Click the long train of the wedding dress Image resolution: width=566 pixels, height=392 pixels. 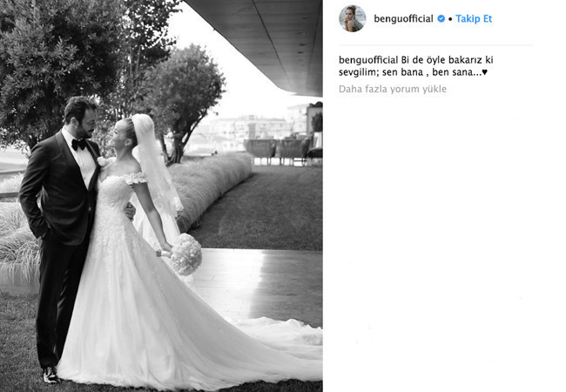[x=253, y=347]
